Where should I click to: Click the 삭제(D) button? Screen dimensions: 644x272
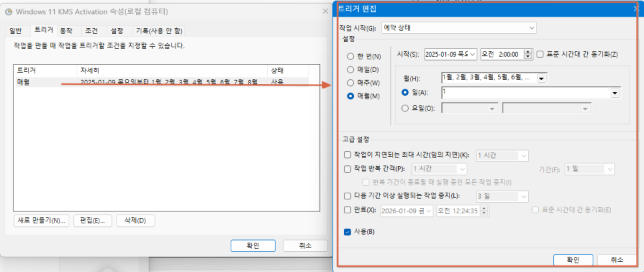point(136,221)
